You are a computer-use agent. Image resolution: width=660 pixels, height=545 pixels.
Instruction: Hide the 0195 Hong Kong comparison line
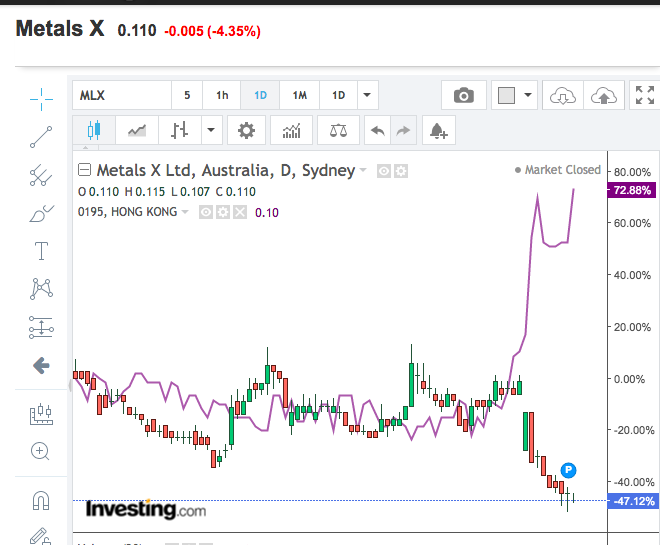(205, 213)
